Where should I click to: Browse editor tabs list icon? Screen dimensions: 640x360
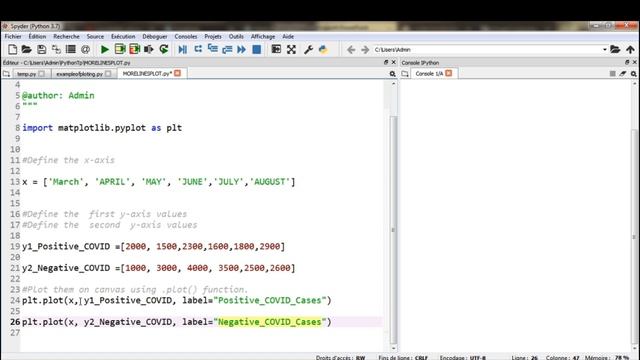(x=6, y=74)
